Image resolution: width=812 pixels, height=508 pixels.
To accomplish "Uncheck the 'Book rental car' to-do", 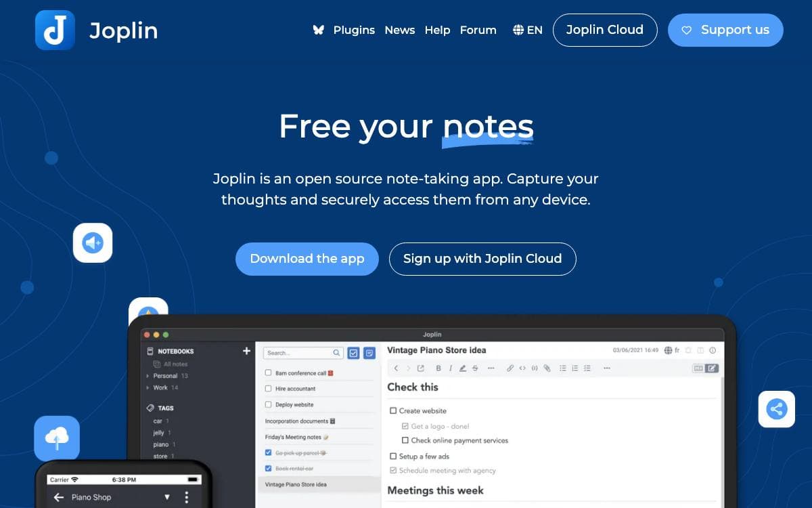I will click(x=268, y=468).
